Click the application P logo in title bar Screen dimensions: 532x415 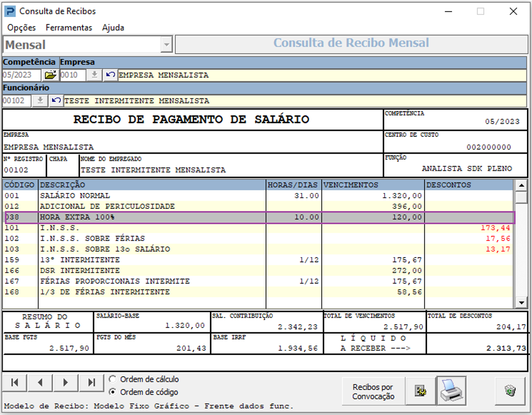coord(10,11)
